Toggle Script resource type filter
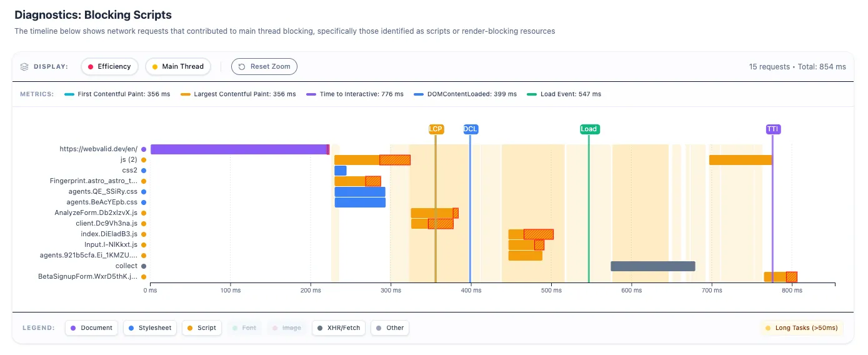 click(201, 327)
